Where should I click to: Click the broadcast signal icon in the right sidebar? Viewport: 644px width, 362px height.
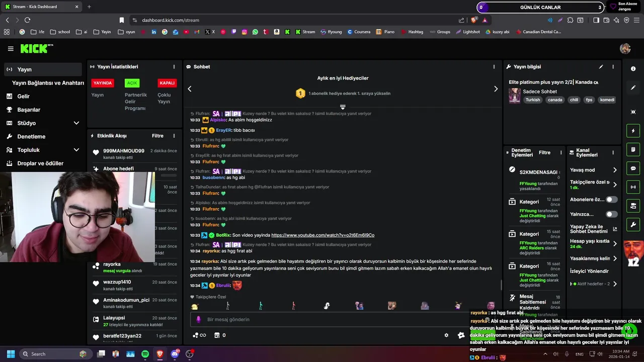point(633,187)
